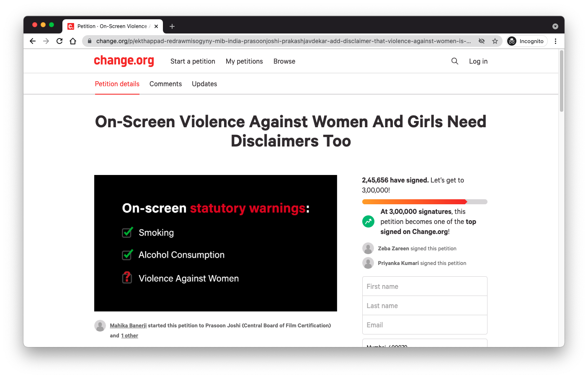Screen dimensions: 588x378
Task: Bookmark this page with the star icon
Action: 495,41
